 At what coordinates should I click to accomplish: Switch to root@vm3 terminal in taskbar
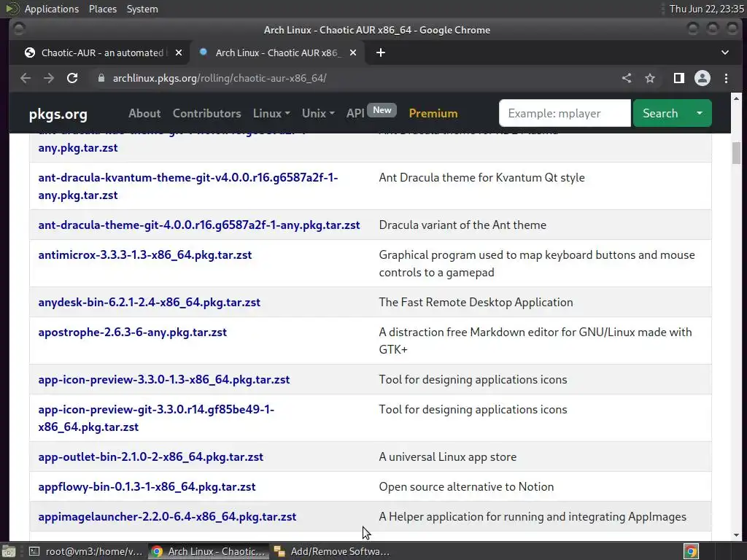pos(86,551)
